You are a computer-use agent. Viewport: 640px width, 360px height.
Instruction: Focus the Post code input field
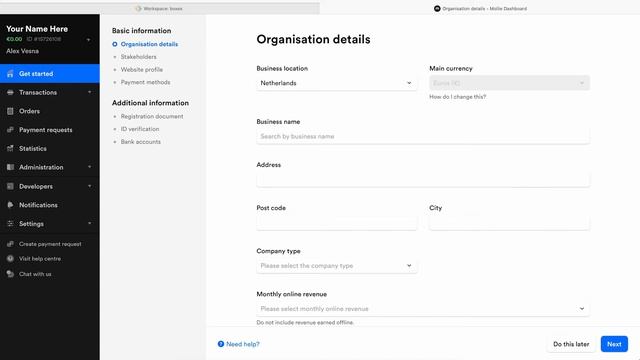[337, 222]
